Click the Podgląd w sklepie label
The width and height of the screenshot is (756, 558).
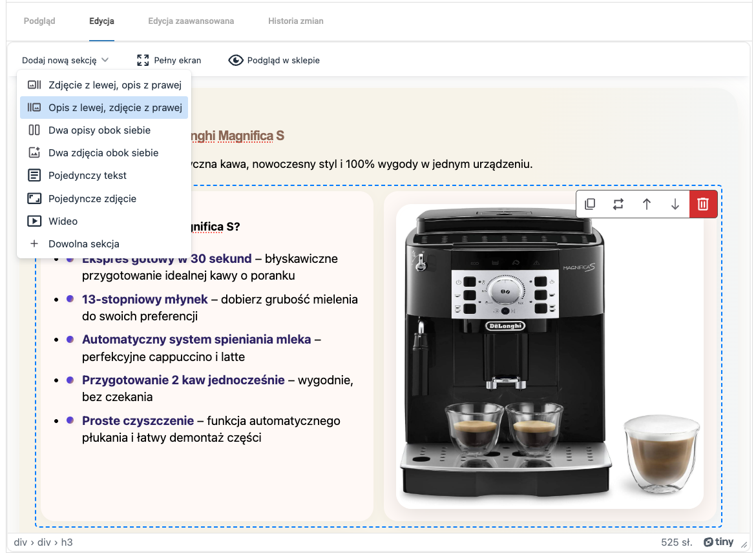[284, 60]
